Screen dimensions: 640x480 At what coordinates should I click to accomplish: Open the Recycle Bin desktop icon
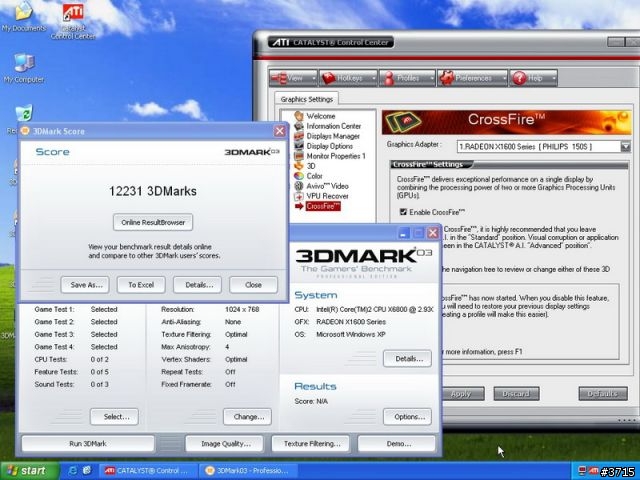pyautogui.click(x=24, y=114)
